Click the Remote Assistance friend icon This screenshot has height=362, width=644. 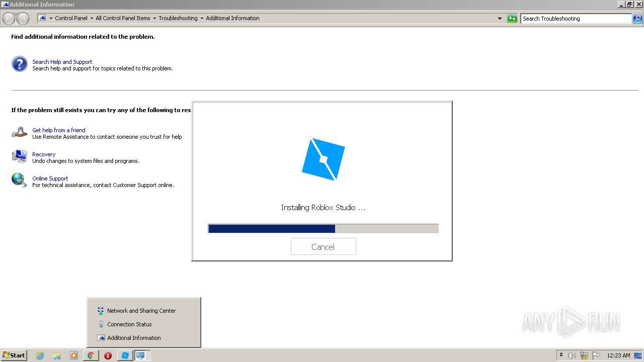(20, 132)
